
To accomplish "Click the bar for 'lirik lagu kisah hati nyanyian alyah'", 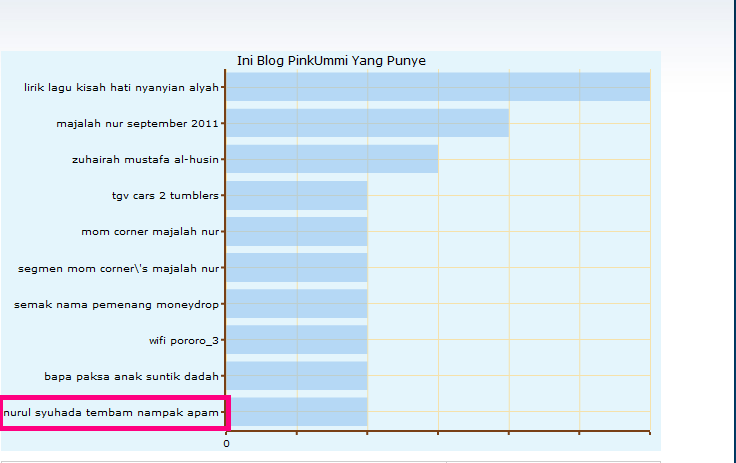I will point(438,87).
